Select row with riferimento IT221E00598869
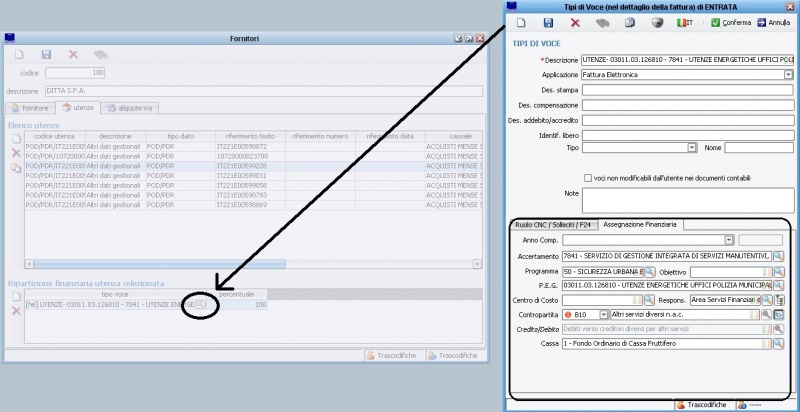Image resolution: width=800 pixels, height=412 pixels. [253, 204]
